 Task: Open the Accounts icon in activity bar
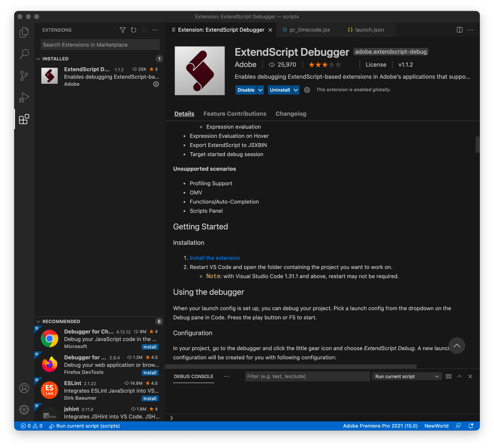click(x=24, y=388)
